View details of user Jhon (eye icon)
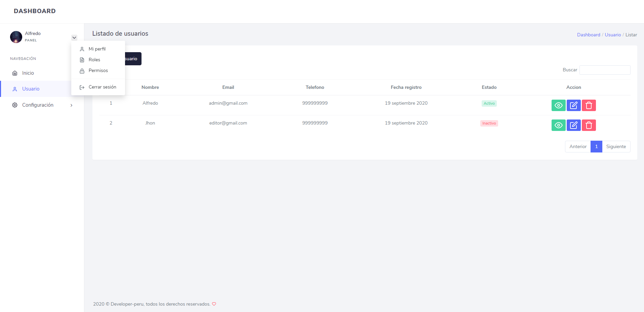Image resolution: width=644 pixels, height=312 pixels. [x=558, y=125]
